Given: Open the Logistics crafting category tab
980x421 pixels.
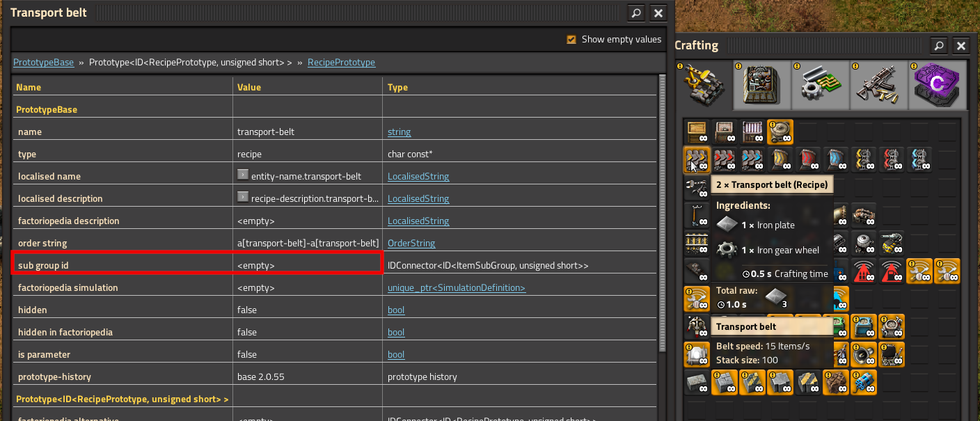Looking at the screenshot, I should [x=704, y=86].
